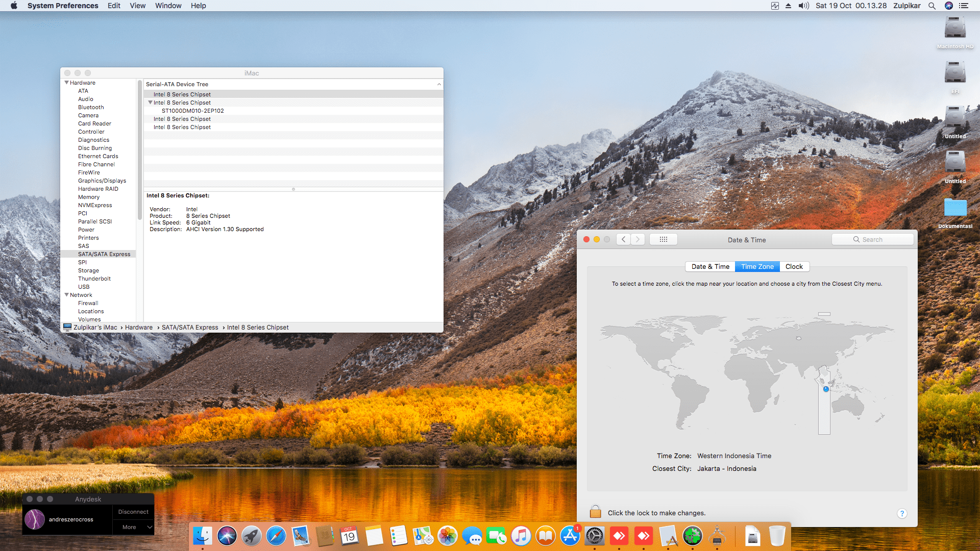The height and width of the screenshot is (551, 980).
Task: Open Calendar from the Dock
Action: [350, 536]
